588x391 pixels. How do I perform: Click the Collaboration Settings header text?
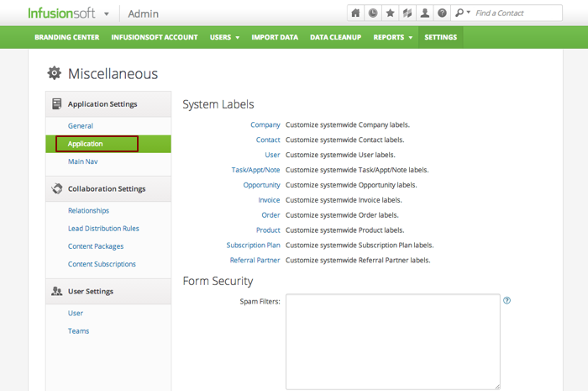[x=107, y=188]
